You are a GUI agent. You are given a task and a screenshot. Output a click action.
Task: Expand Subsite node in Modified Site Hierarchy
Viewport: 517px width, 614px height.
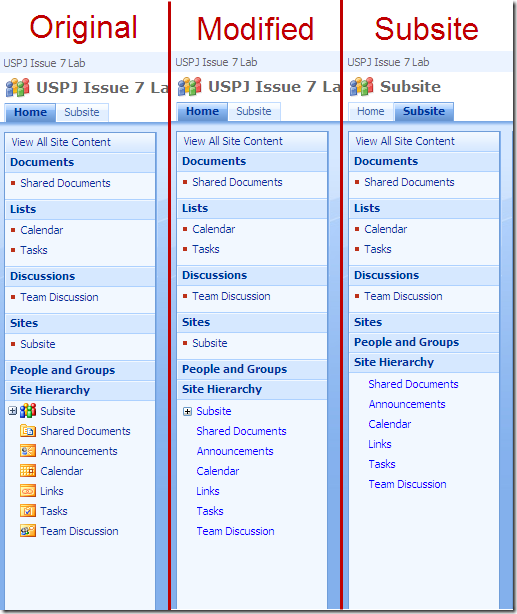pos(188,411)
